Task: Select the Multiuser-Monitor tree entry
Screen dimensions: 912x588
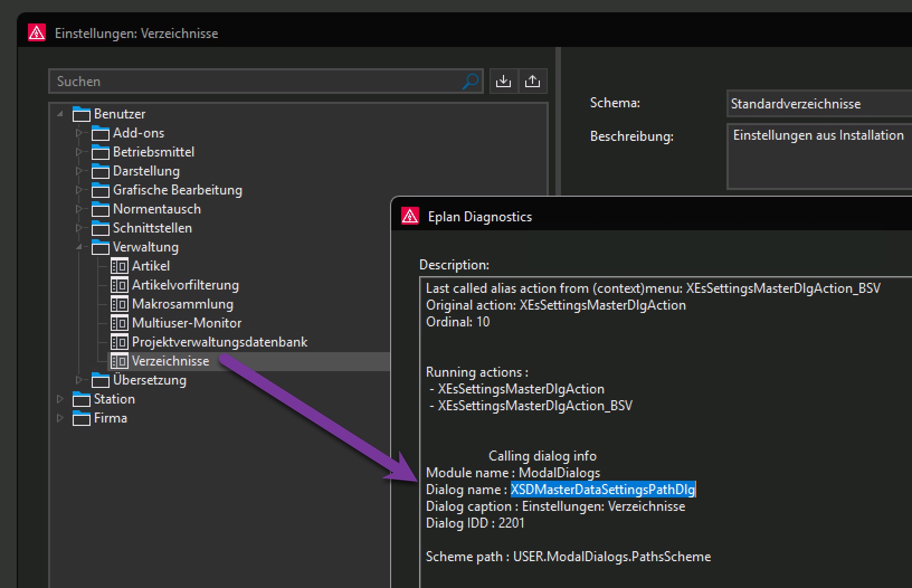Action: tap(186, 323)
